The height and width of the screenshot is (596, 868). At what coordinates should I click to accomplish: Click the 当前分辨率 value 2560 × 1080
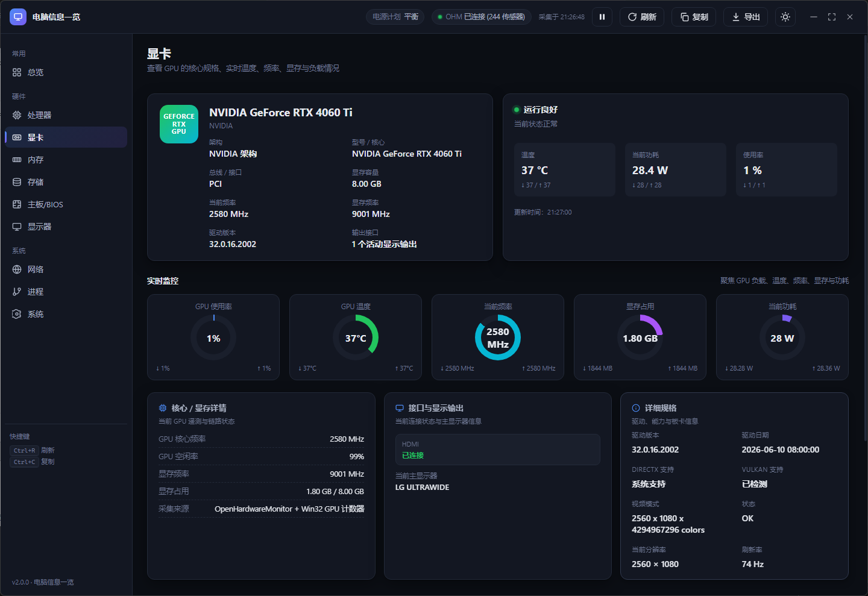pyautogui.click(x=655, y=564)
